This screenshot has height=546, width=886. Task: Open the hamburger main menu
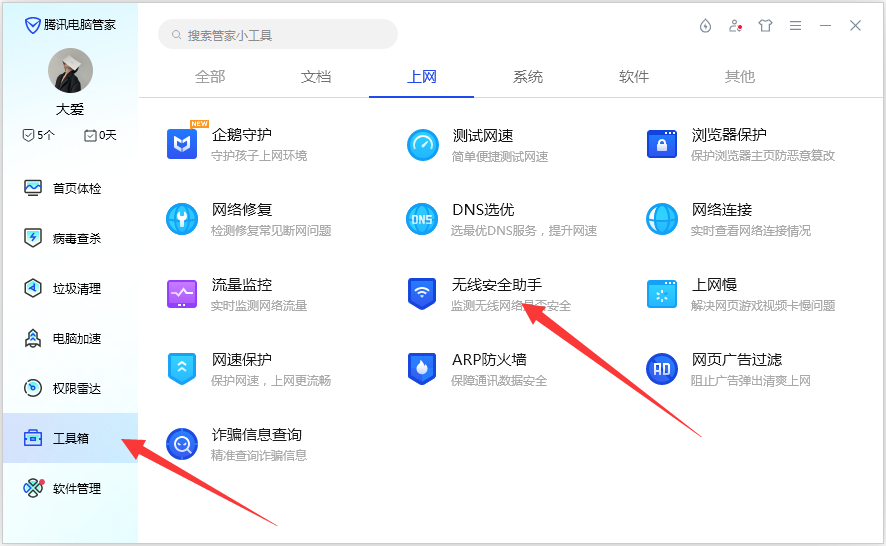point(795,25)
